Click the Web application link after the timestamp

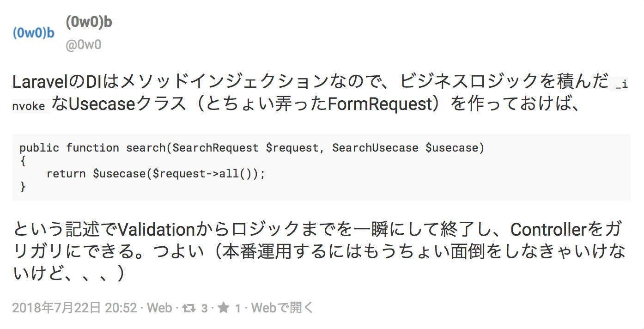coord(159,308)
